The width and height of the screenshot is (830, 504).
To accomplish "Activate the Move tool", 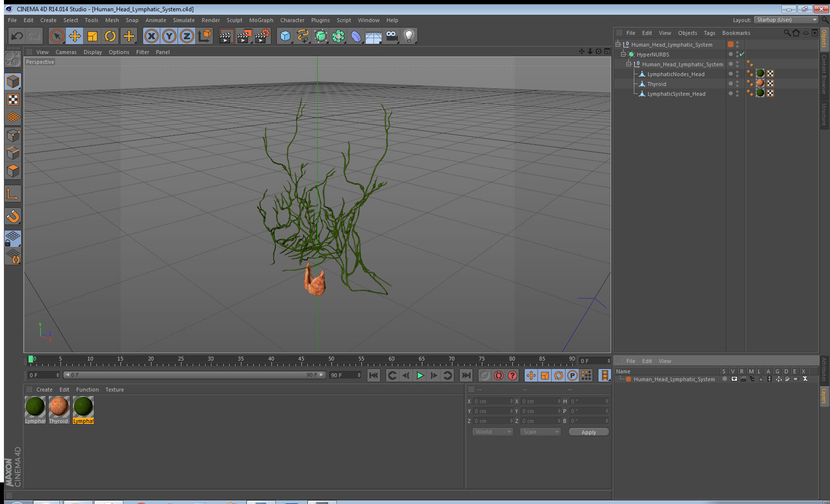I will click(75, 36).
